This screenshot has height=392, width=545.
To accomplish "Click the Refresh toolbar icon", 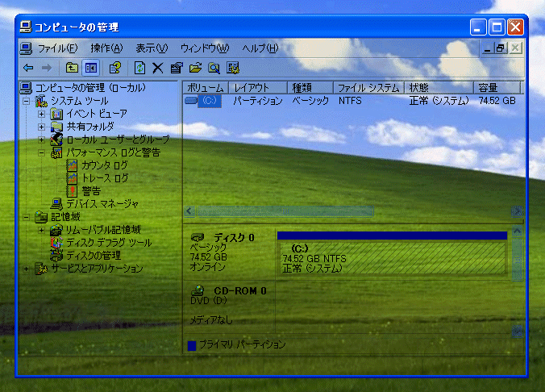I will (x=139, y=68).
